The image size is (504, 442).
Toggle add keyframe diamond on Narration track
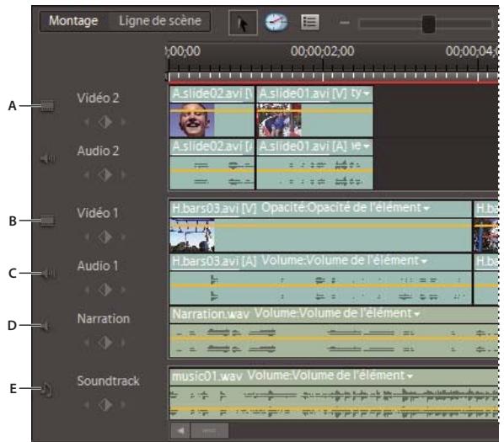[x=105, y=343]
